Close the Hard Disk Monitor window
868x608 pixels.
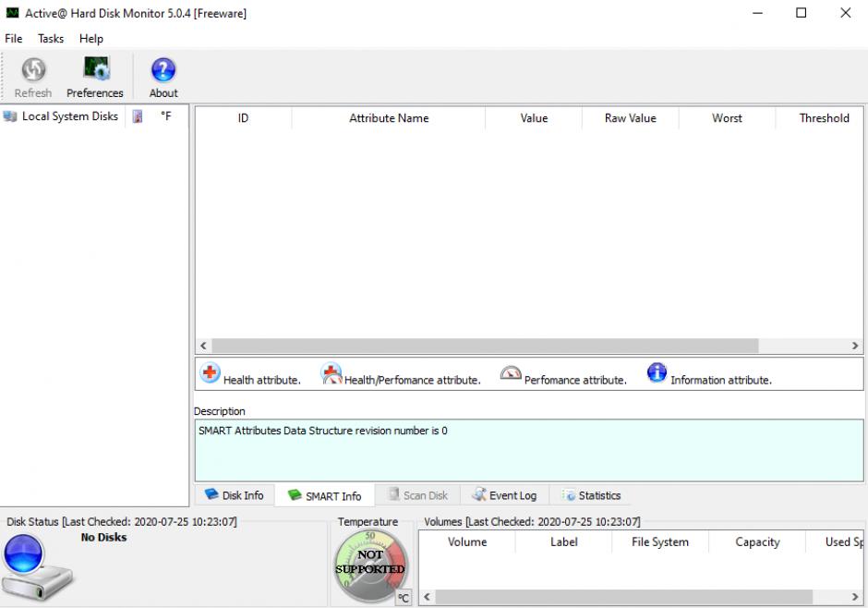845,13
